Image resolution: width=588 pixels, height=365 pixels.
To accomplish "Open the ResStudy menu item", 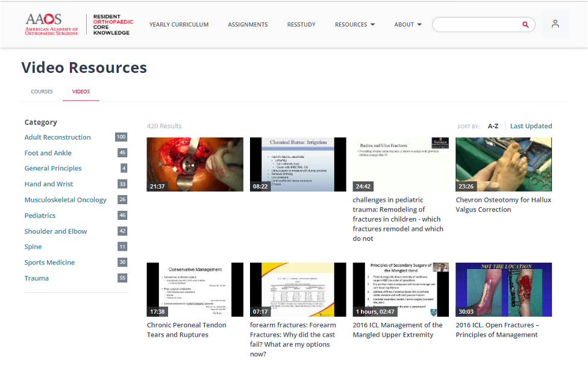I will tap(301, 25).
